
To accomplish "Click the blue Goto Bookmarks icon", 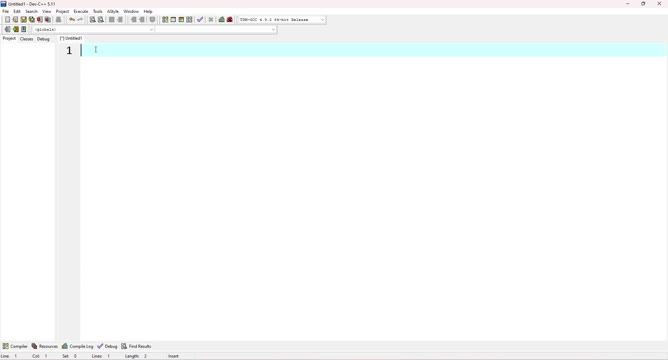I will point(24,29).
